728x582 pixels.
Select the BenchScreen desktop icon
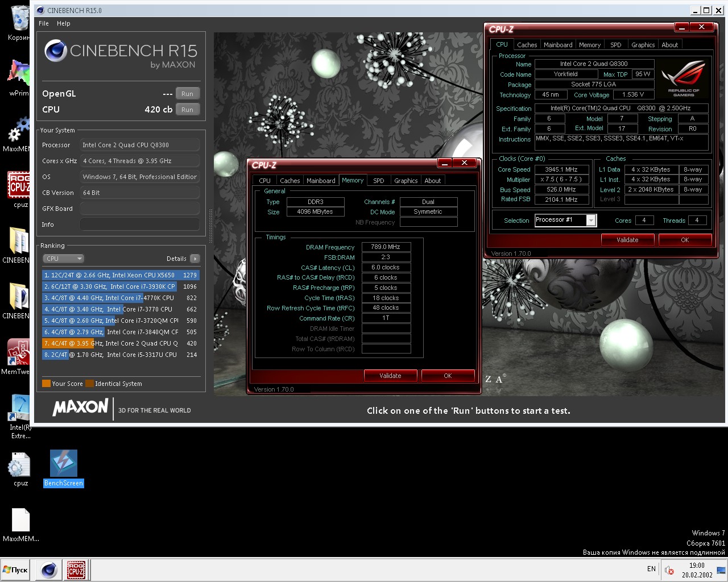[x=64, y=468]
